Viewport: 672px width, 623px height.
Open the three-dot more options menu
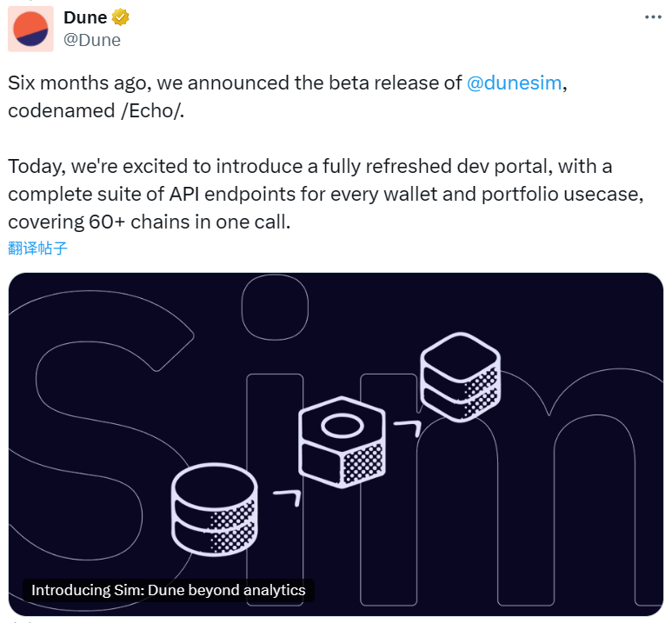click(x=653, y=17)
